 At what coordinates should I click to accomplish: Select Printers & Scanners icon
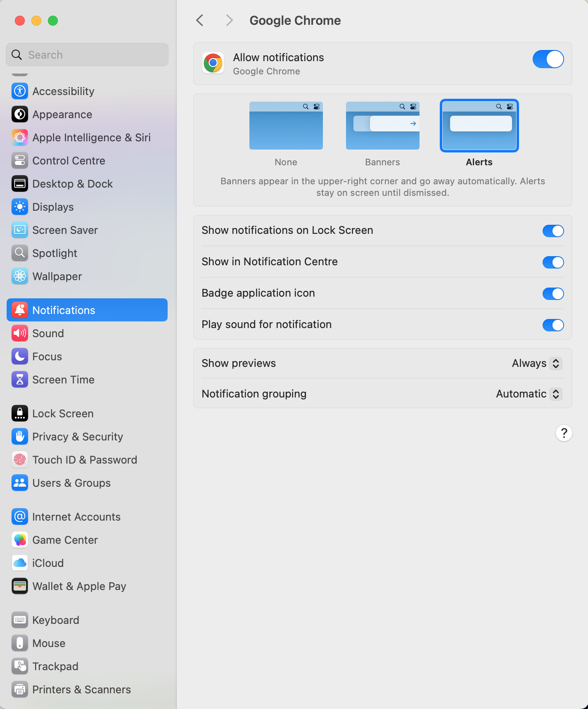[x=20, y=690]
